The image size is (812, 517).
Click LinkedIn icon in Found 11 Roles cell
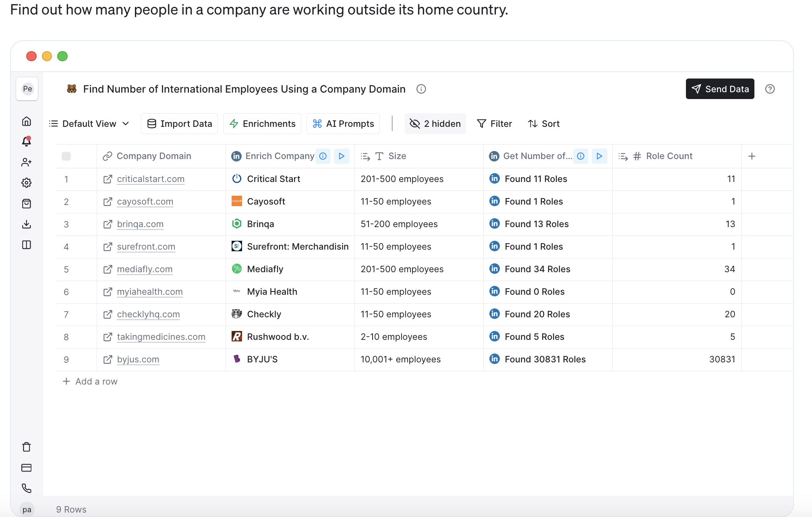pyautogui.click(x=495, y=179)
